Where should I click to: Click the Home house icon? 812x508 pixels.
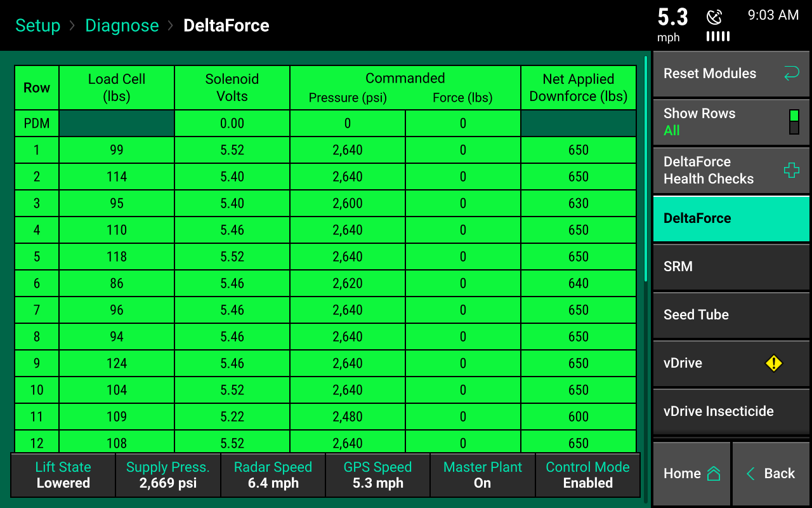(x=714, y=474)
